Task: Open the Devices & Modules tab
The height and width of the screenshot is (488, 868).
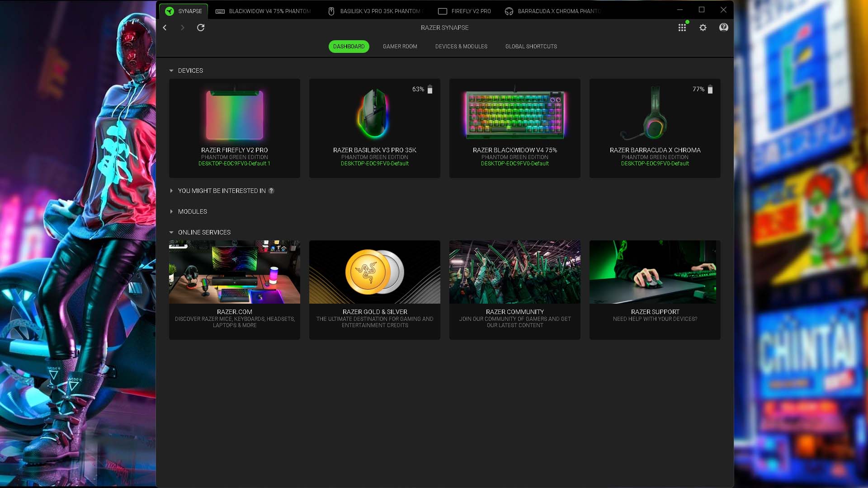Action: [461, 47]
